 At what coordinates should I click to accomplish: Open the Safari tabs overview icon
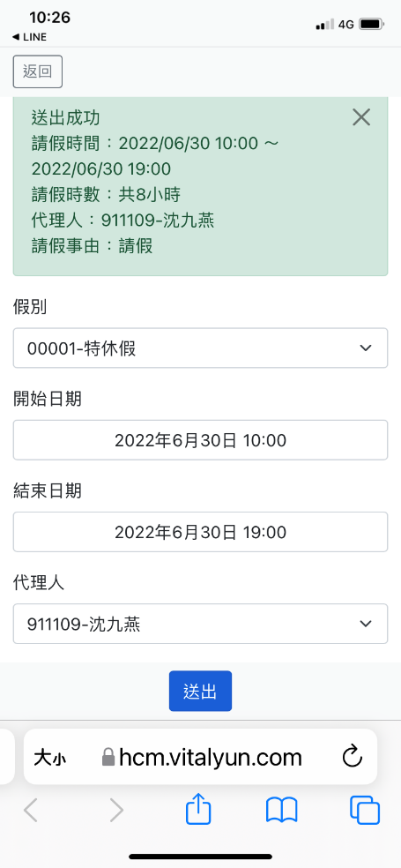[x=365, y=811]
